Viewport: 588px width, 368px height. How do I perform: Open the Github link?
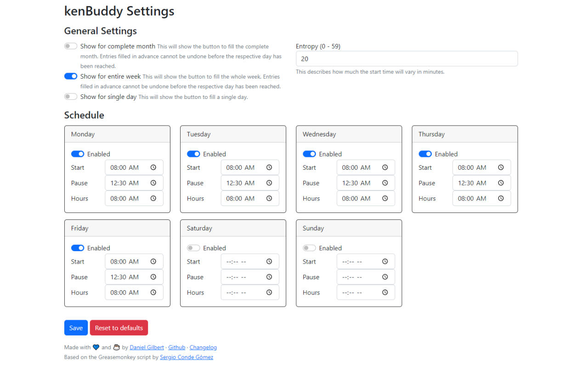coord(176,347)
